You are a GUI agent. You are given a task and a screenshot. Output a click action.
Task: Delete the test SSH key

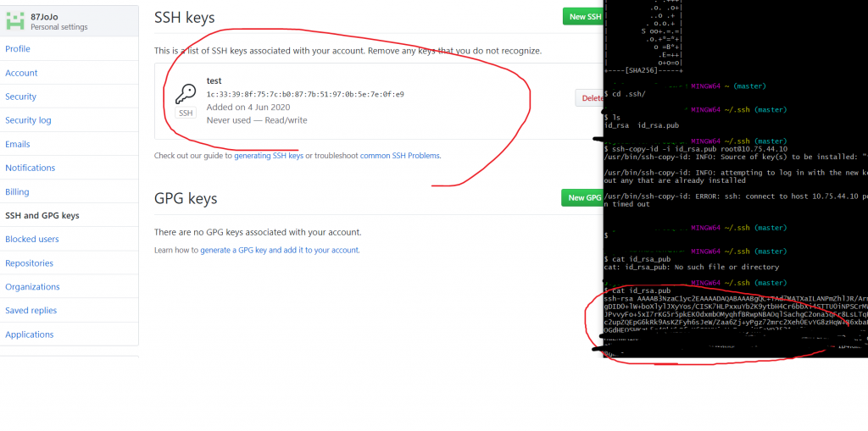590,98
